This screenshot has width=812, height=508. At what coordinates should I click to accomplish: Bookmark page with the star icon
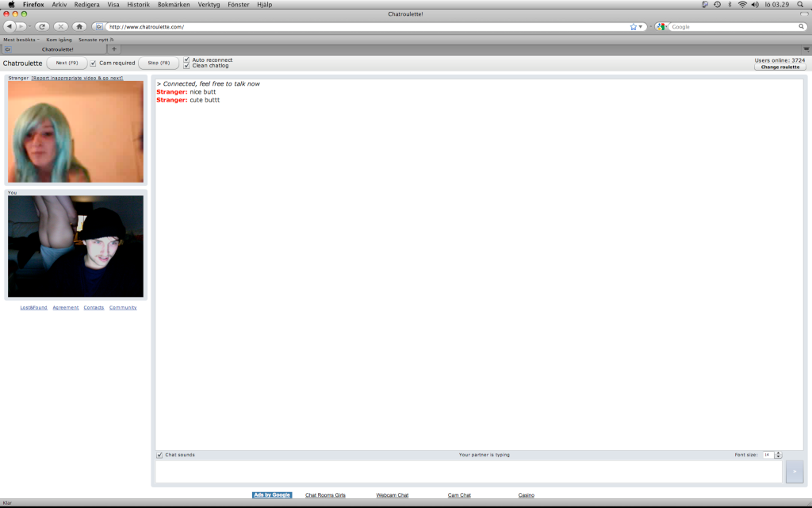pyautogui.click(x=633, y=26)
